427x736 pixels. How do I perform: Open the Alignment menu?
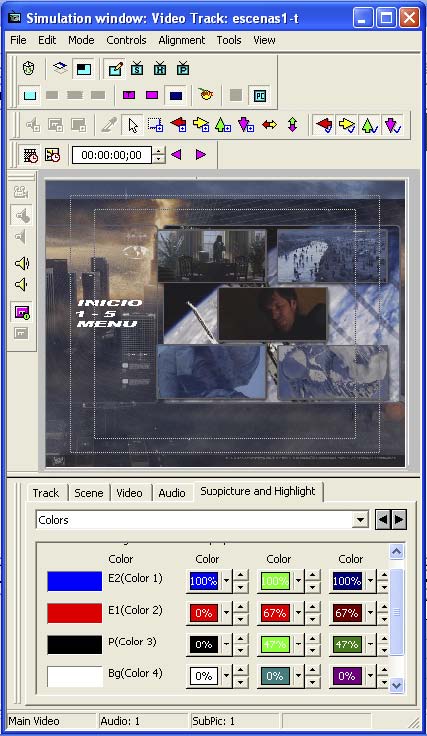click(x=182, y=40)
